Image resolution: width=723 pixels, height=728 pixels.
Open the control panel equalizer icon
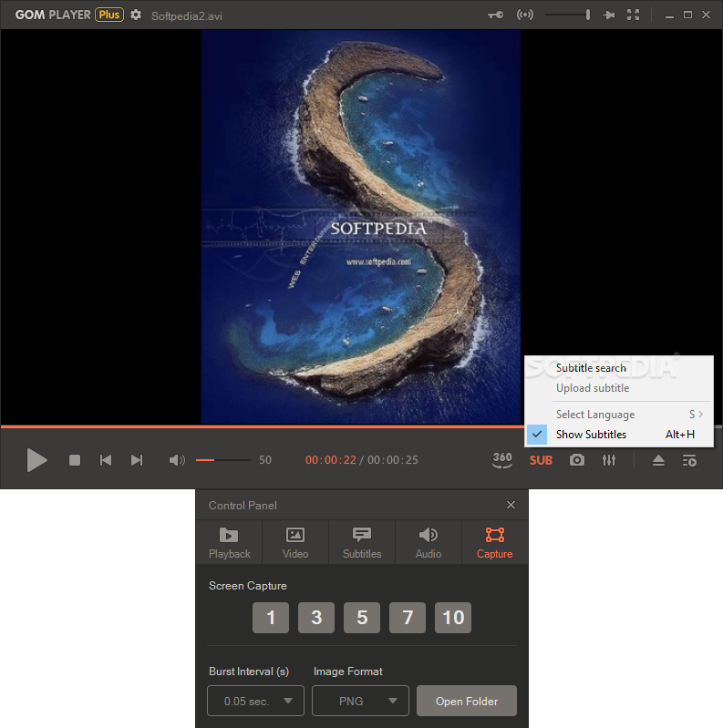click(x=609, y=460)
